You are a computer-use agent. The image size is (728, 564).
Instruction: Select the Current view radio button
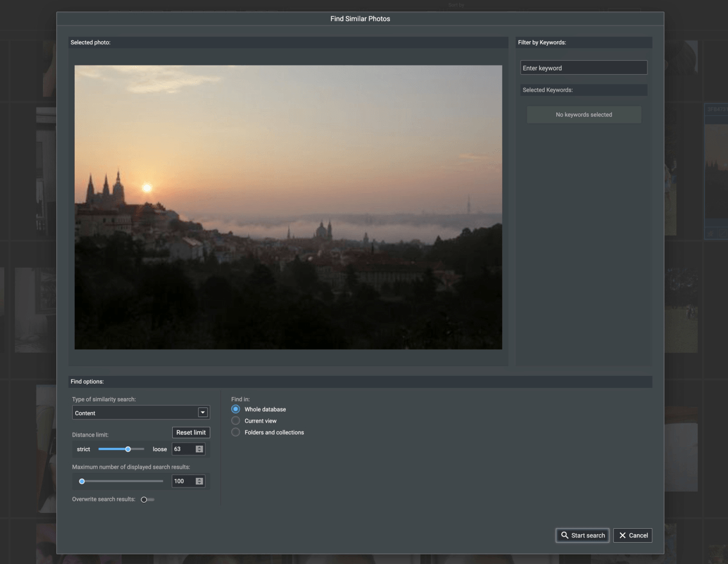coord(235,421)
